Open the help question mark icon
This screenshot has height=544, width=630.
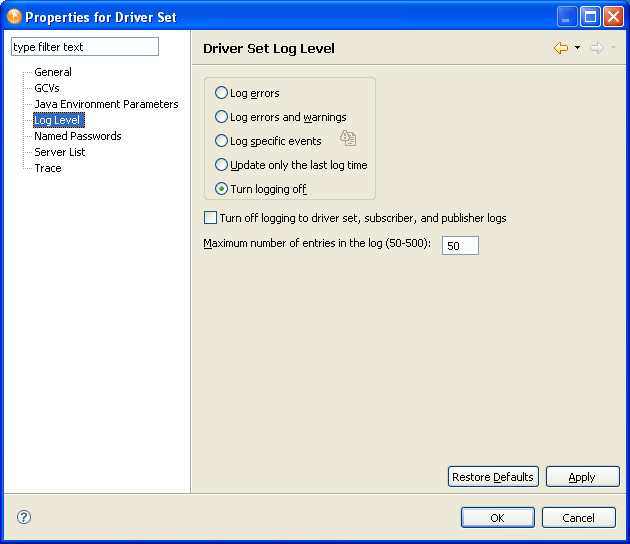pos(24,517)
